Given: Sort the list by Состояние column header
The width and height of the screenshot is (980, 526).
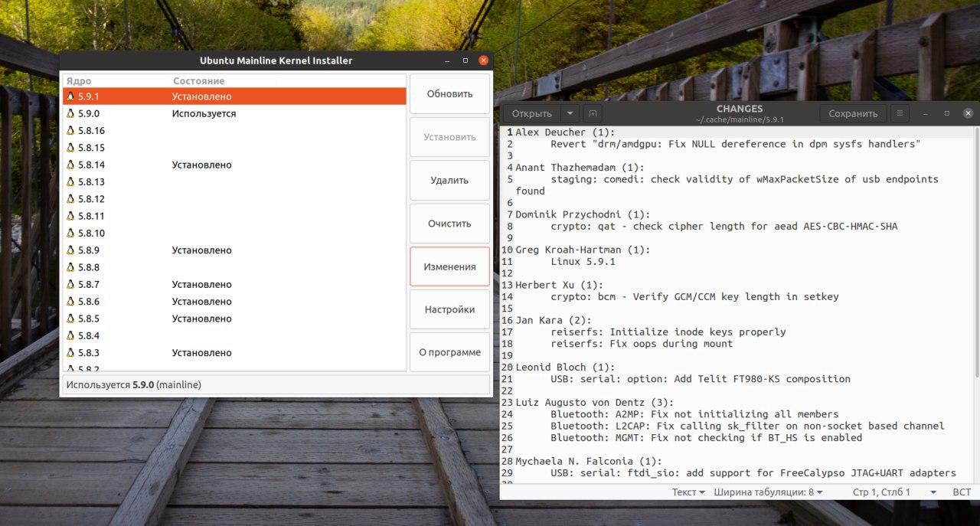Looking at the screenshot, I should pos(224,80).
